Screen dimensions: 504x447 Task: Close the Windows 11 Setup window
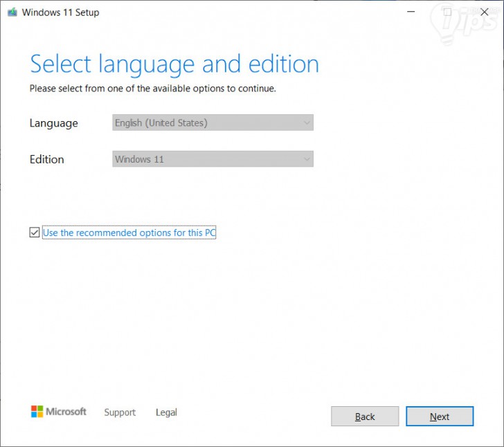click(x=485, y=12)
